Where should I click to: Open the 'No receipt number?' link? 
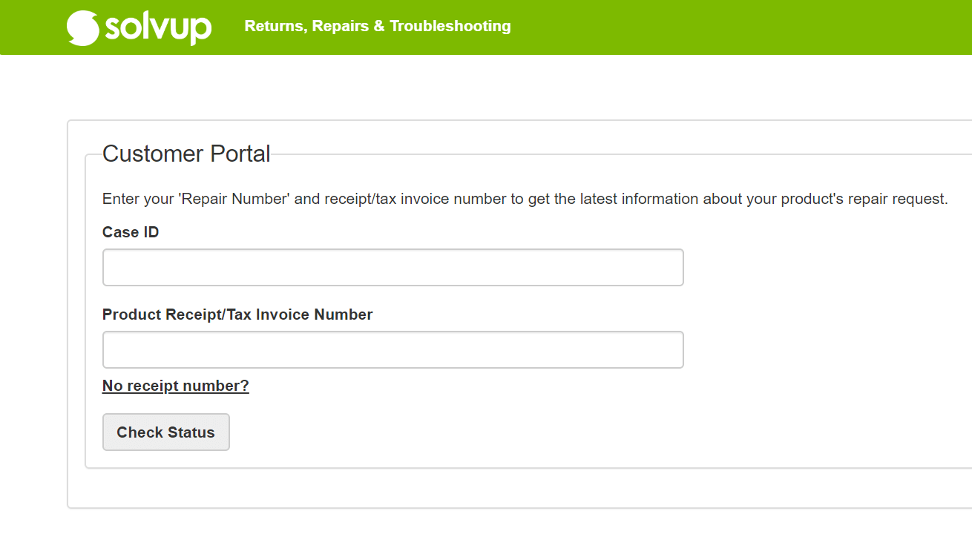pos(176,386)
